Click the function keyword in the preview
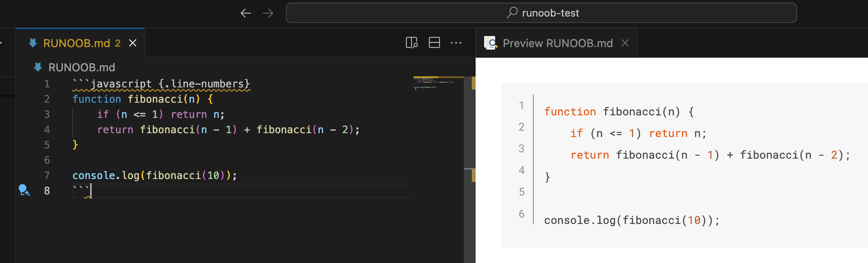Screen dimensions: 868x263 click(x=570, y=112)
